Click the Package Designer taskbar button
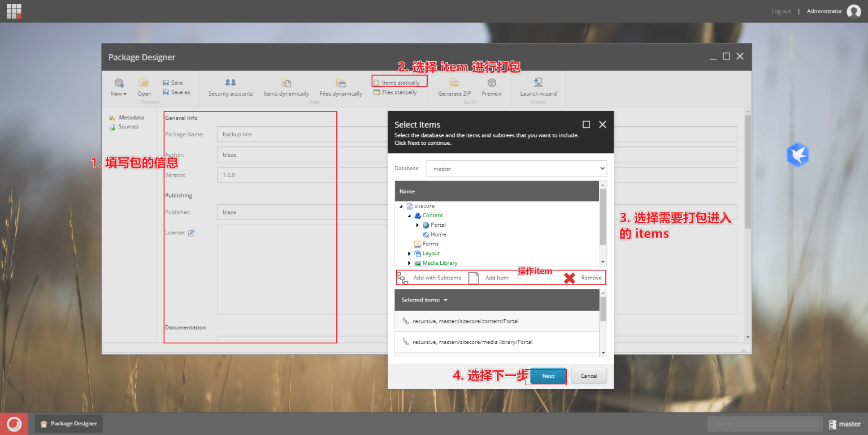 [x=69, y=424]
